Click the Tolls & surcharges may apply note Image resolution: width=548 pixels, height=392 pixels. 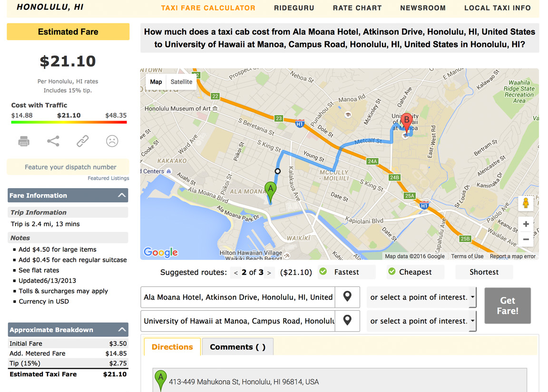pos(63,291)
